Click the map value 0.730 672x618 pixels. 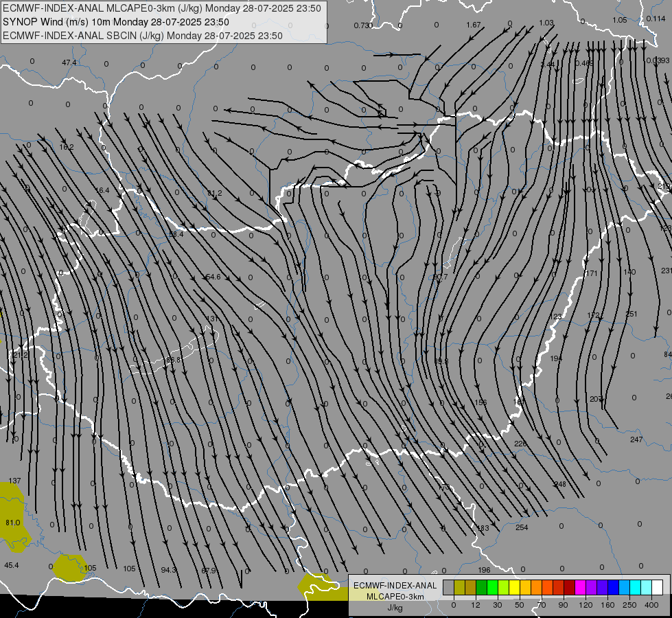[362, 25]
